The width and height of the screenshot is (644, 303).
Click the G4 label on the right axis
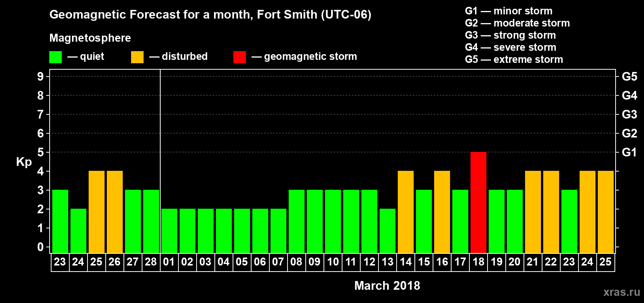(629, 95)
